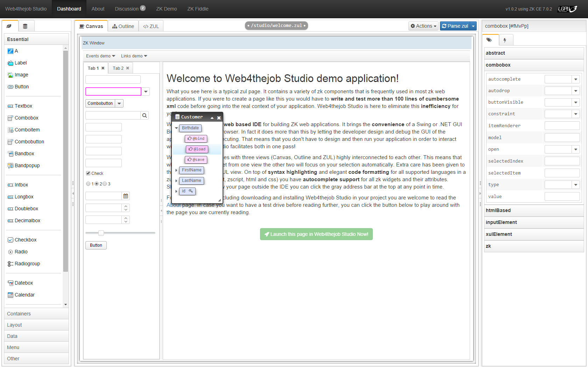The image size is (588, 368).
Task: Open the Actions dropdown menu
Action: tap(423, 26)
